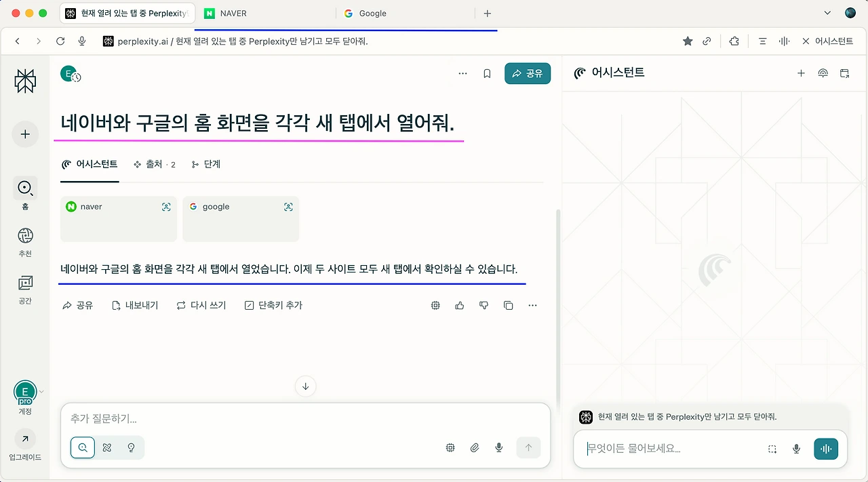This screenshot has width=868, height=482.
Task: Dislike the answer with thumbs down
Action: pyautogui.click(x=484, y=305)
